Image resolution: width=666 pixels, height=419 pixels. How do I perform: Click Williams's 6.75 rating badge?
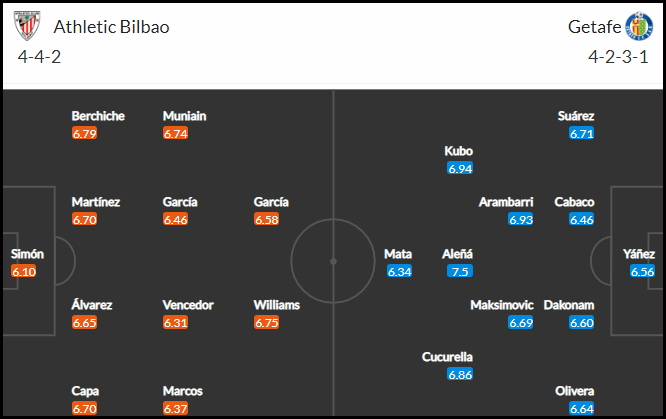point(266,323)
